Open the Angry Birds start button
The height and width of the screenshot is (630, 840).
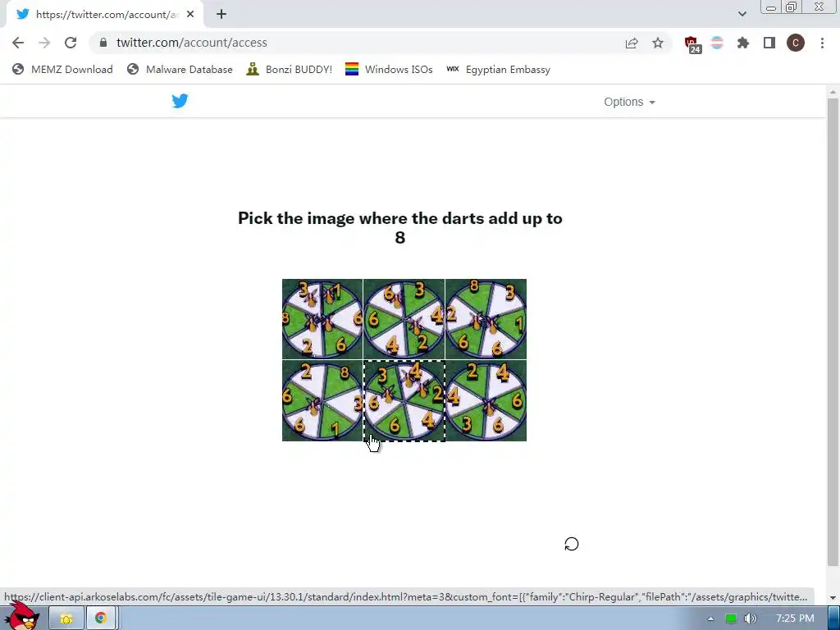[21, 616]
